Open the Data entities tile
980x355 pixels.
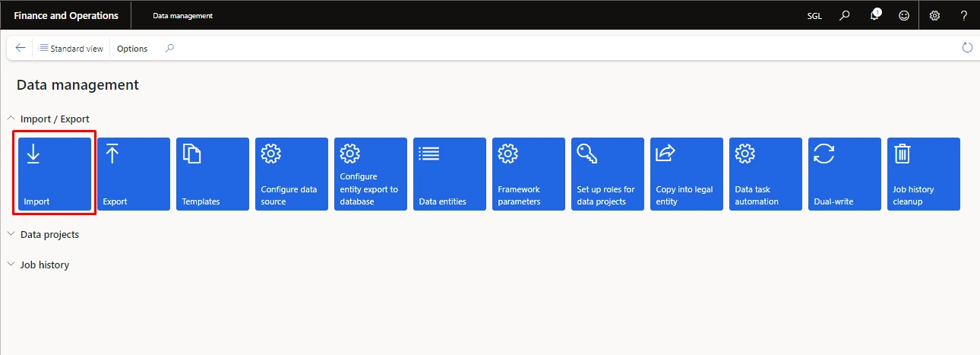(x=450, y=173)
